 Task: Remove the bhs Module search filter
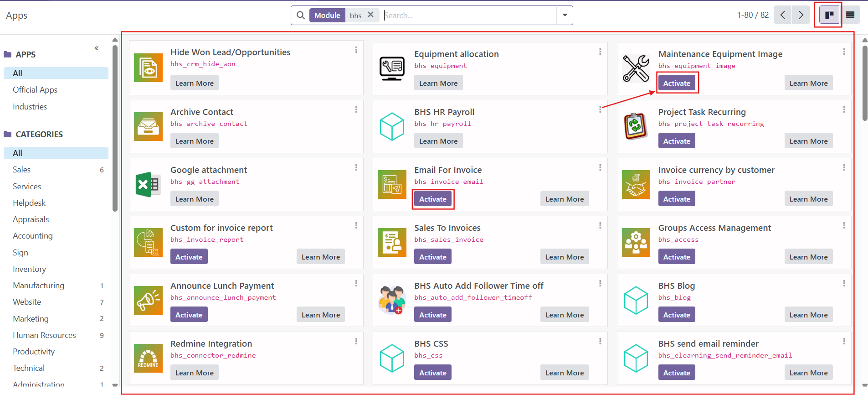point(370,15)
